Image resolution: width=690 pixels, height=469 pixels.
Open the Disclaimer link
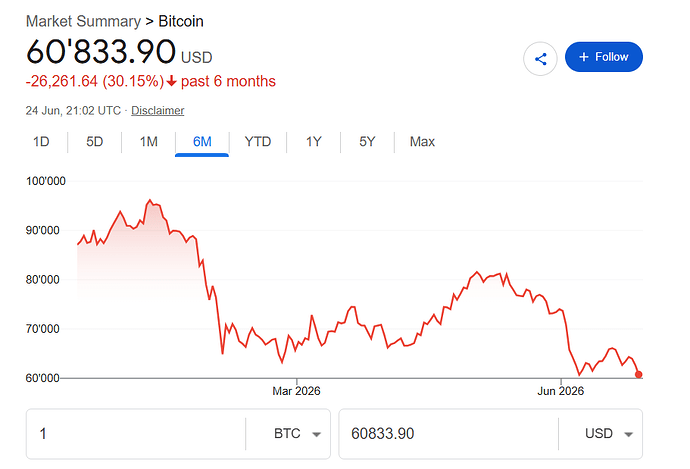coord(158,110)
